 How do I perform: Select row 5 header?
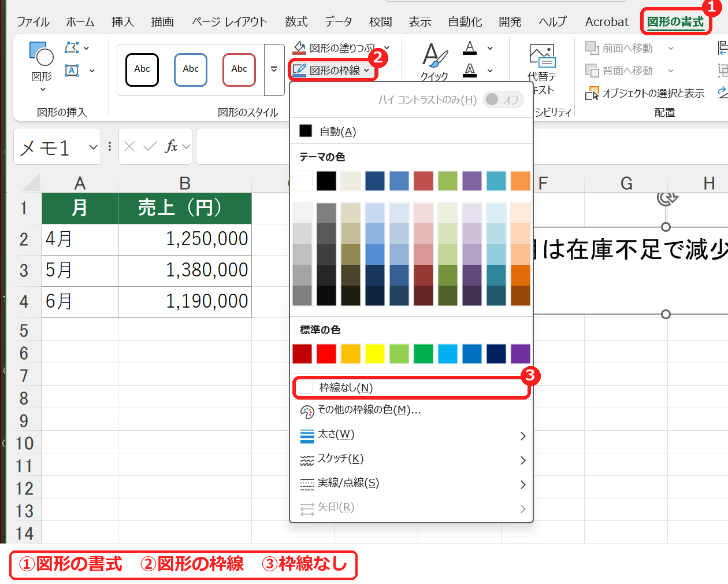click(x=24, y=330)
